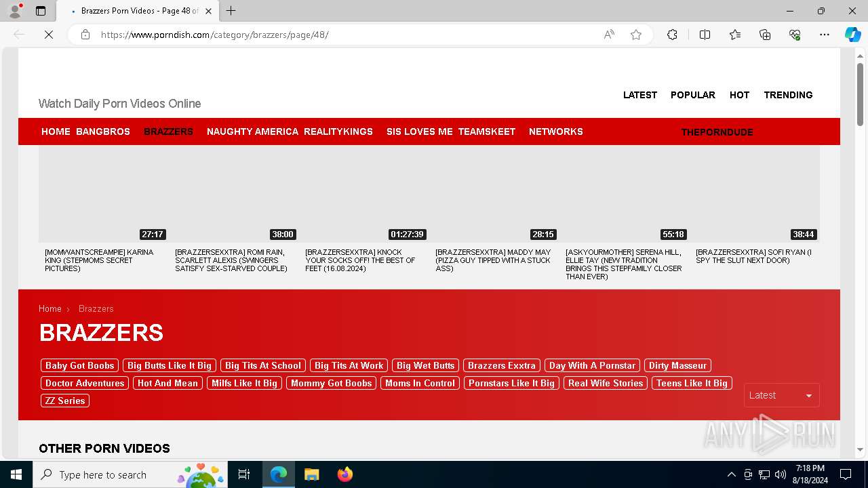
Task: Select the Doctor Adventures tag
Action: pyautogui.click(x=85, y=383)
